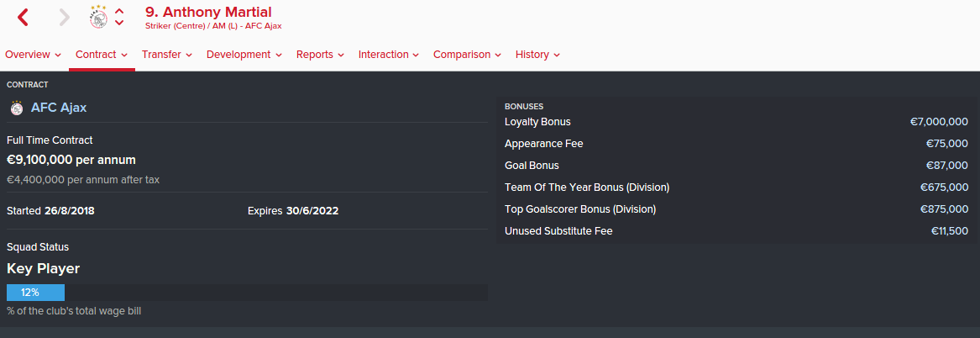The image size is (980, 338).
Task: Go to next player with down chevron
Action: (119, 23)
